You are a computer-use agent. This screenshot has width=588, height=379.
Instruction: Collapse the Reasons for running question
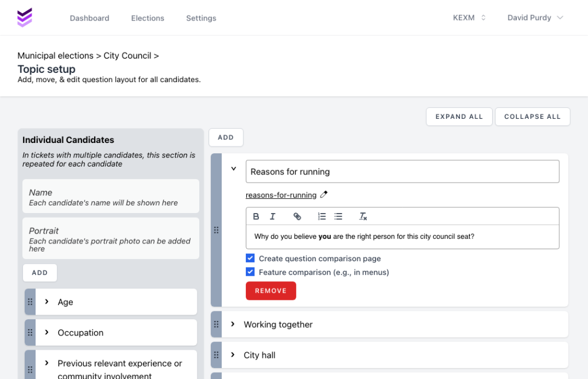234,169
